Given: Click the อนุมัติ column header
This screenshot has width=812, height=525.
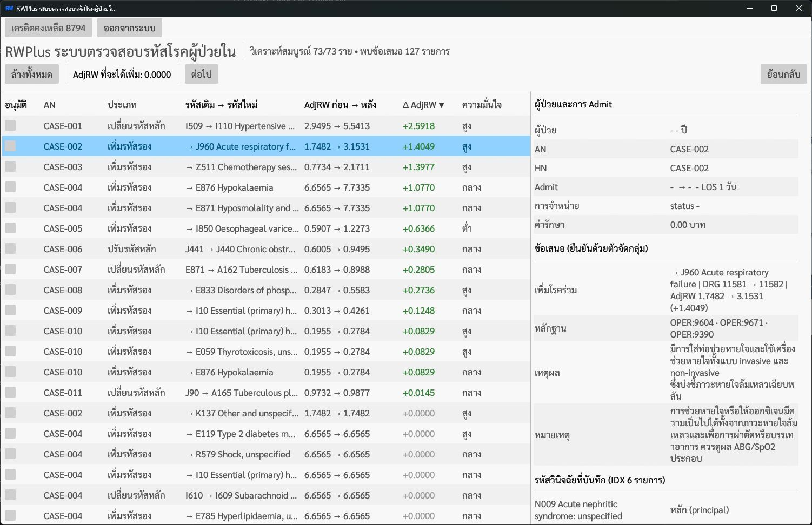Looking at the screenshot, I should pos(16,105).
